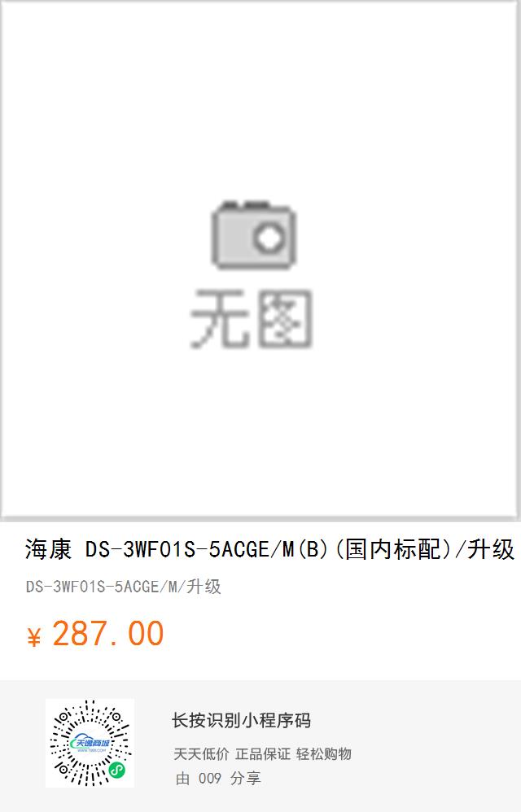Tap the 海康 brand name in title
521x812 pixels.
48,549
